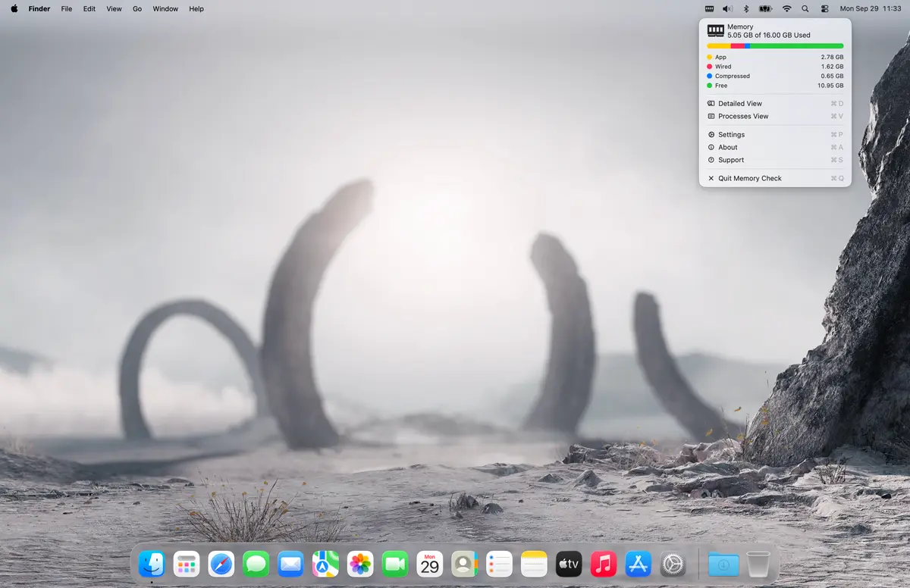Choose About in the memory menu
The height and width of the screenshot is (588, 910).
click(x=727, y=148)
